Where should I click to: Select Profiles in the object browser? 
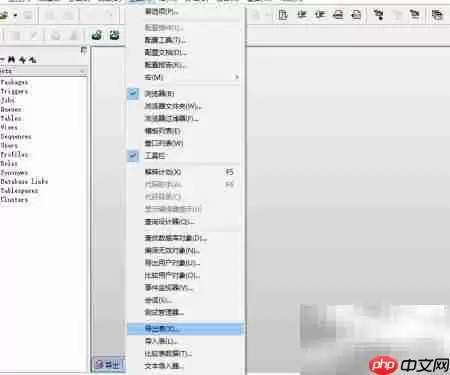pos(14,155)
